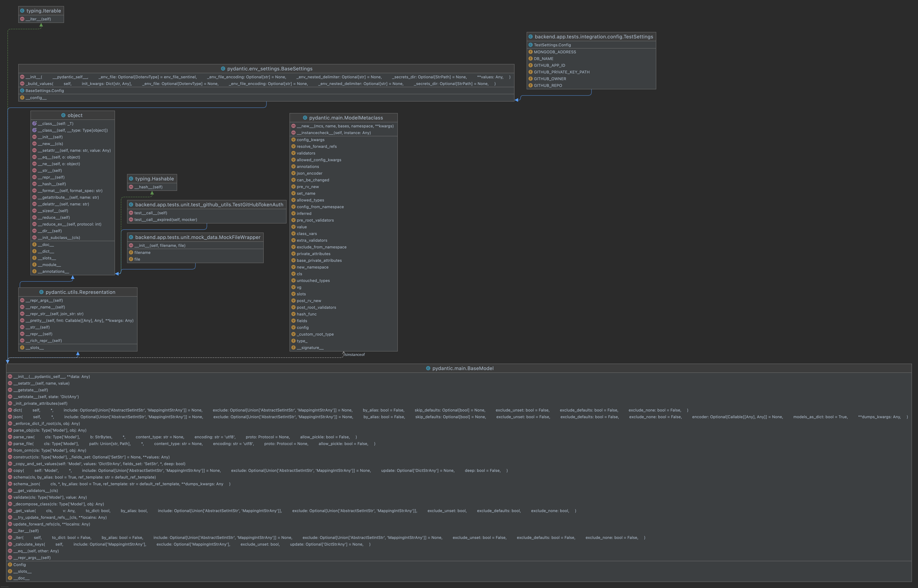This screenshot has width=918, height=588.
Task: Select the untouched_types variable
Action: pyautogui.click(x=313, y=281)
